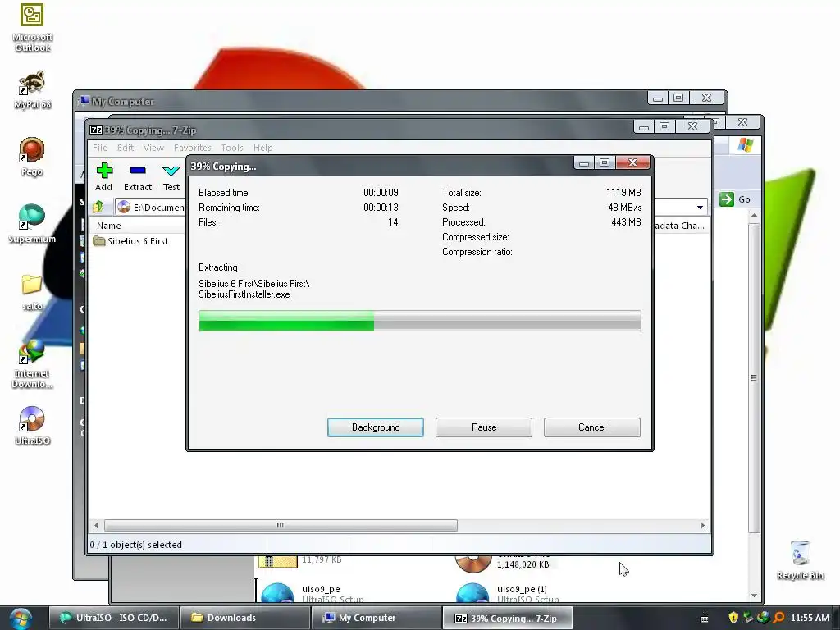840x630 pixels.
Task: Click the Extract toolbar icon in 7-Zip
Action: point(138,171)
